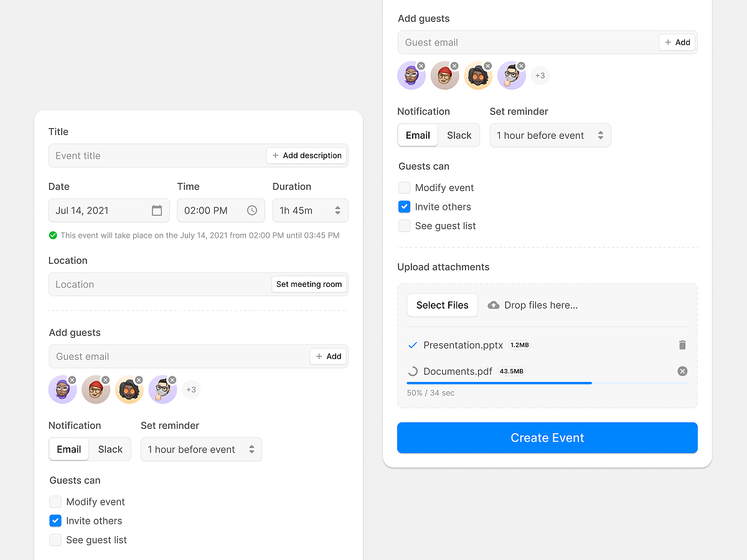Remove the red-beanie guest in the left card
747x560 pixels.
coord(105,380)
